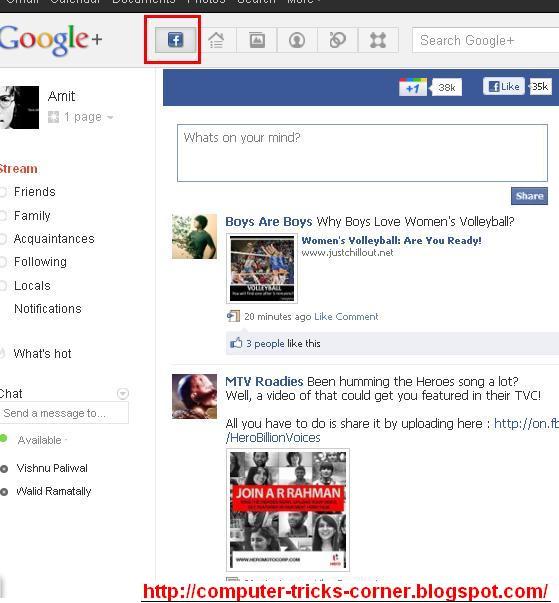Image resolution: width=559 pixels, height=603 pixels.
Task: Focus the Search Google+ field
Action: coord(486,40)
